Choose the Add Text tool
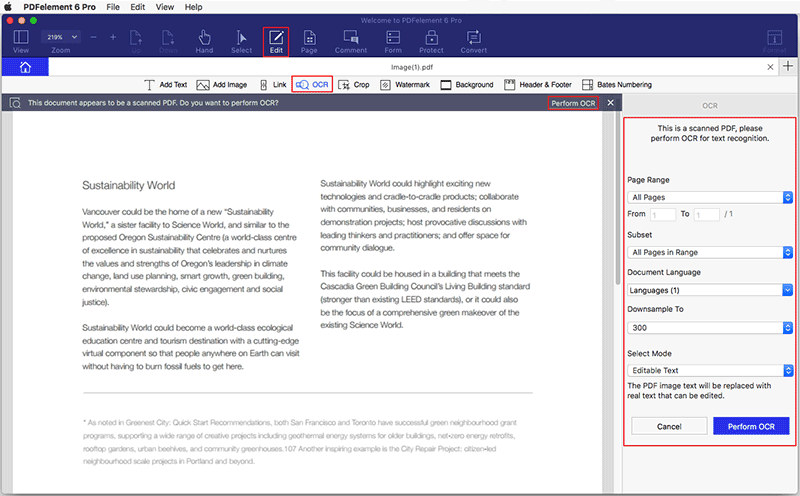The width and height of the screenshot is (800, 496). pos(166,85)
